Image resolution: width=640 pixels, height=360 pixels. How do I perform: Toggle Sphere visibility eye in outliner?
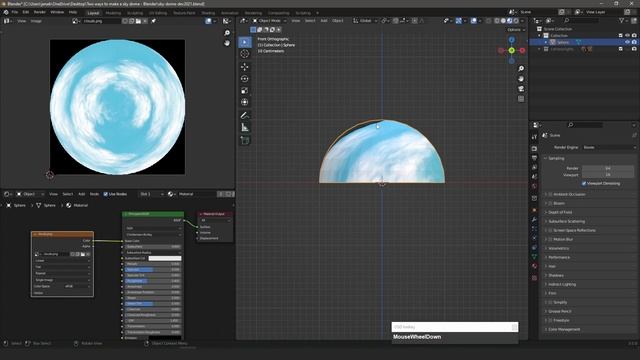pyautogui.click(x=627, y=42)
